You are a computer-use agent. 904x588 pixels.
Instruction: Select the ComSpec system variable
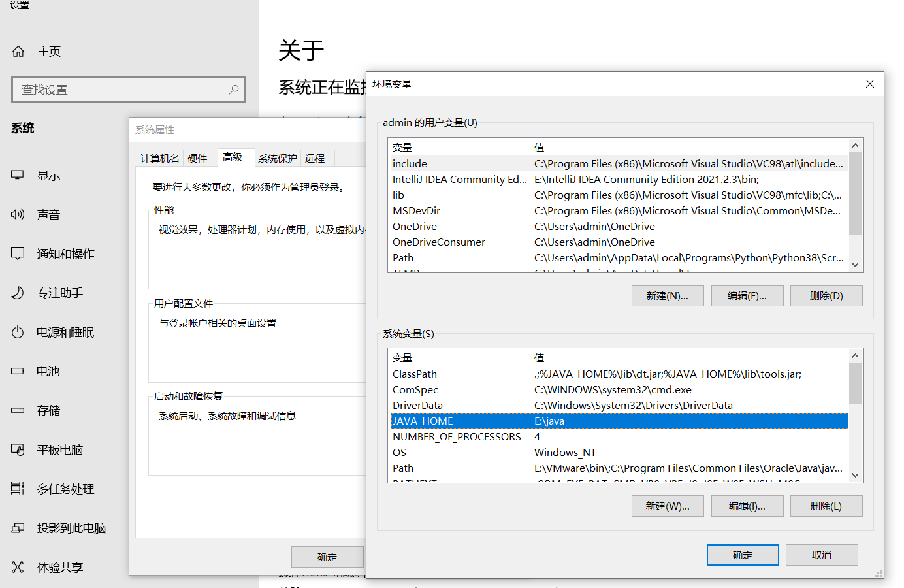click(x=619, y=389)
